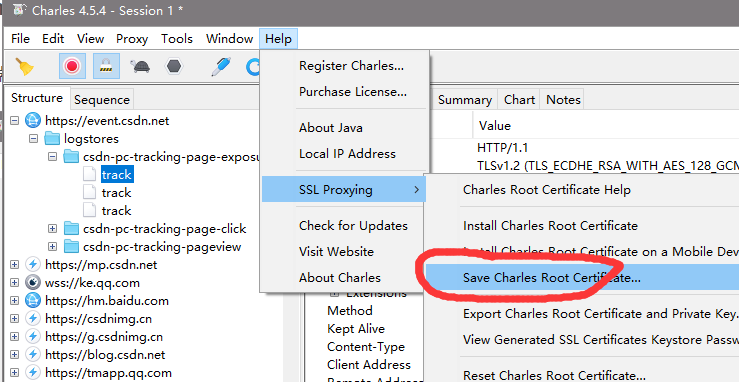The width and height of the screenshot is (739, 382).
Task: Toggle the red record button
Action: point(72,66)
